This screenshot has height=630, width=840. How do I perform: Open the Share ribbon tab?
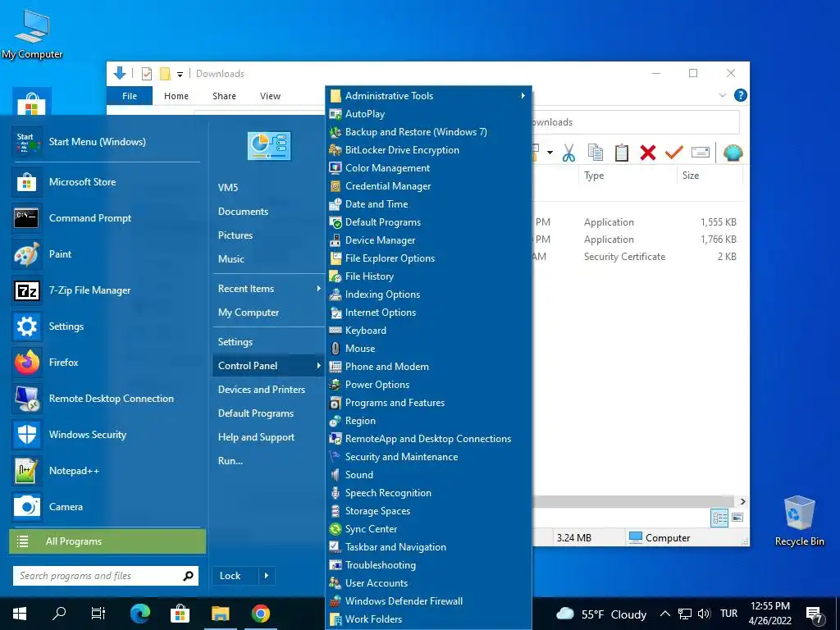(x=224, y=96)
